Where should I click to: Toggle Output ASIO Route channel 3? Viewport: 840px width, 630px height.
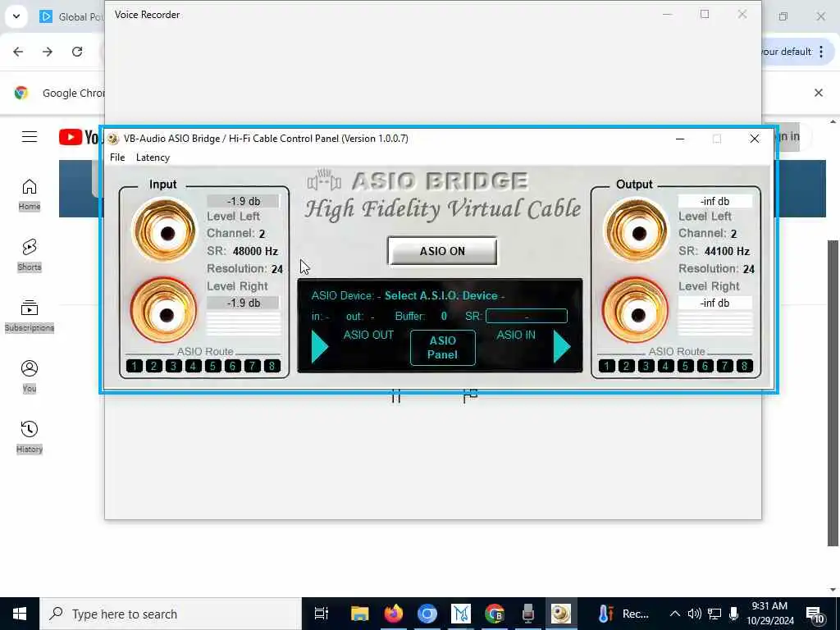coord(646,366)
